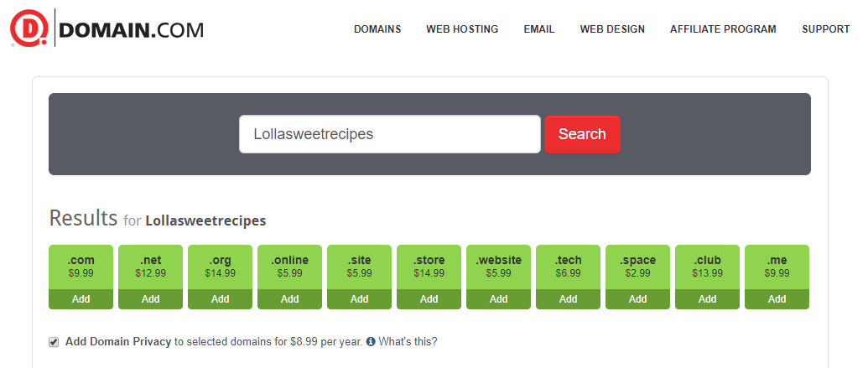This screenshot has width=868, height=368.
Task: Toggle the Add Domain Privacy checkbox
Action: (x=54, y=342)
